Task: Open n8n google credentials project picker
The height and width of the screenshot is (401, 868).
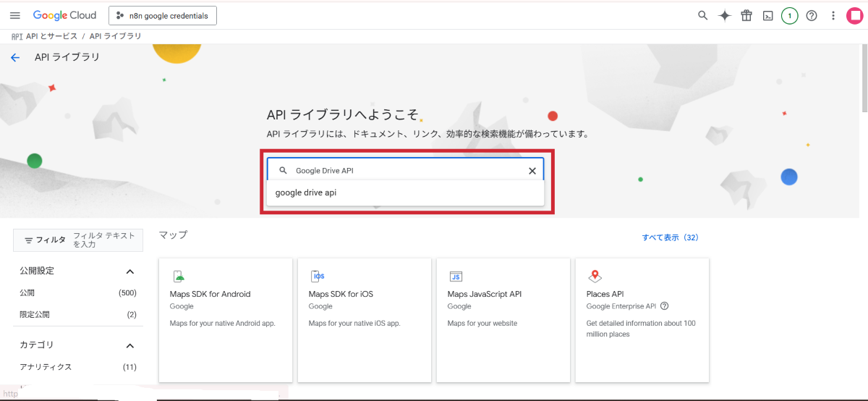Action: [x=162, y=15]
